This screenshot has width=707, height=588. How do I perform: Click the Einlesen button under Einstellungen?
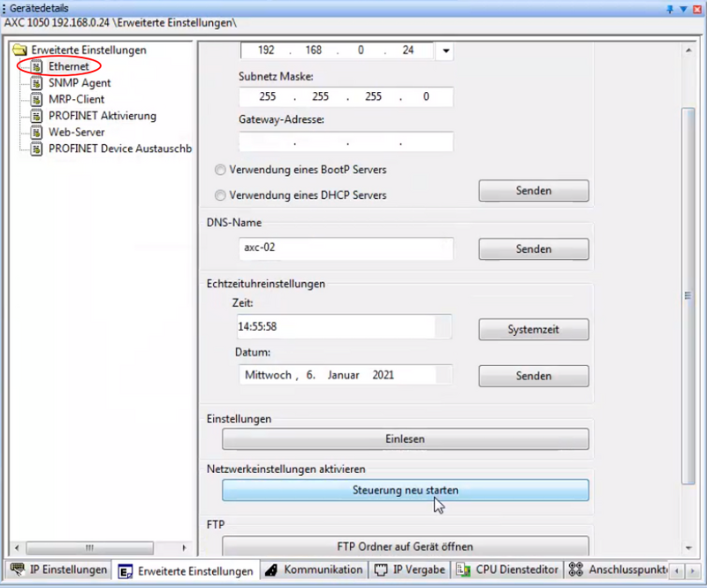(405, 439)
